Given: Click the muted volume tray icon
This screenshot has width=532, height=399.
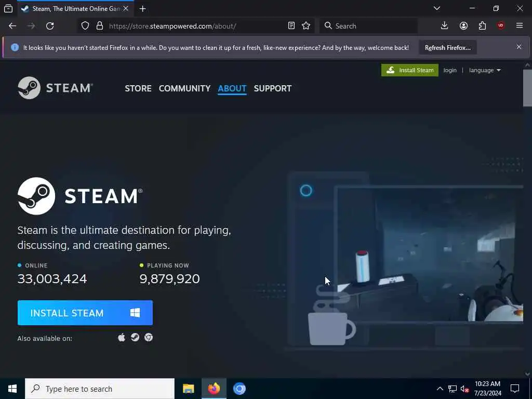Looking at the screenshot, I should tap(464, 389).
